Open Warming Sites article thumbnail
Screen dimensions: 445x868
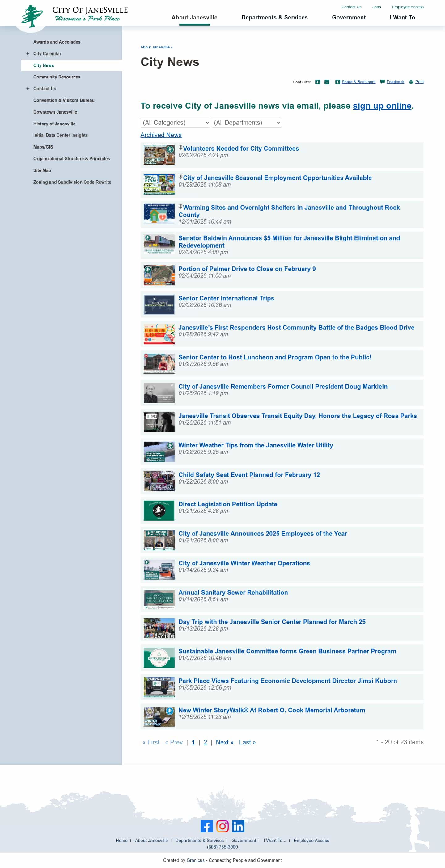click(159, 214)
